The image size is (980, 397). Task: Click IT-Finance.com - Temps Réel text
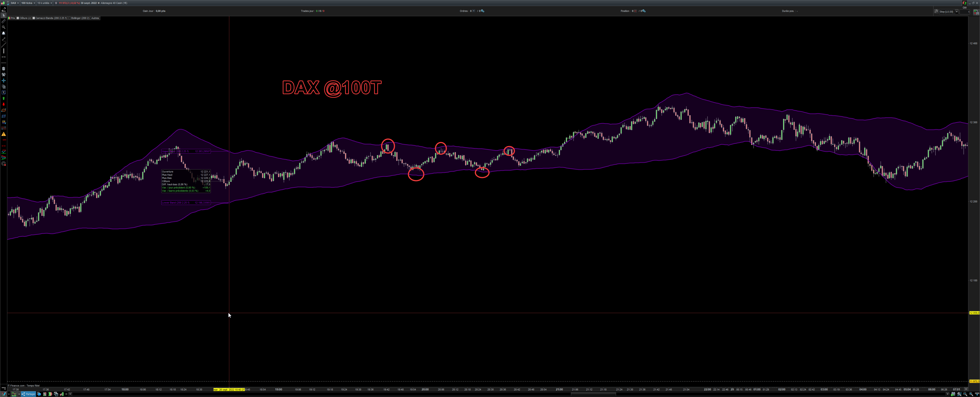point(24,386)
